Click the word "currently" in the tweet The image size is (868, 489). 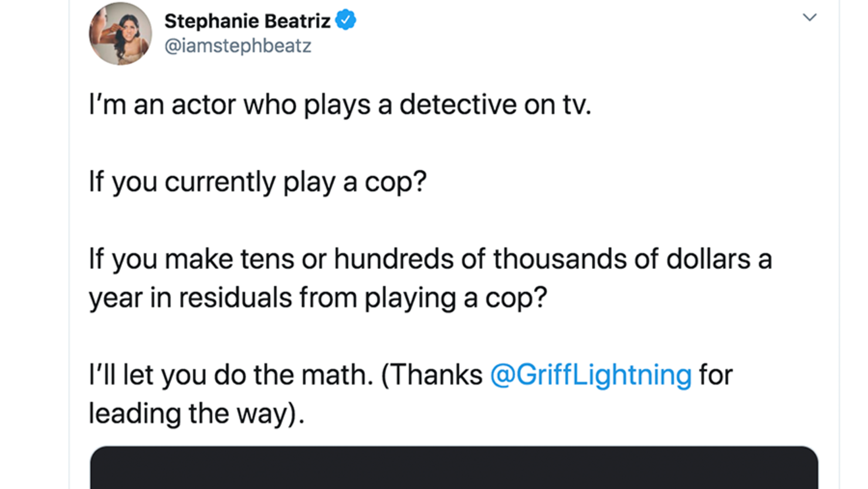[219, 182]
